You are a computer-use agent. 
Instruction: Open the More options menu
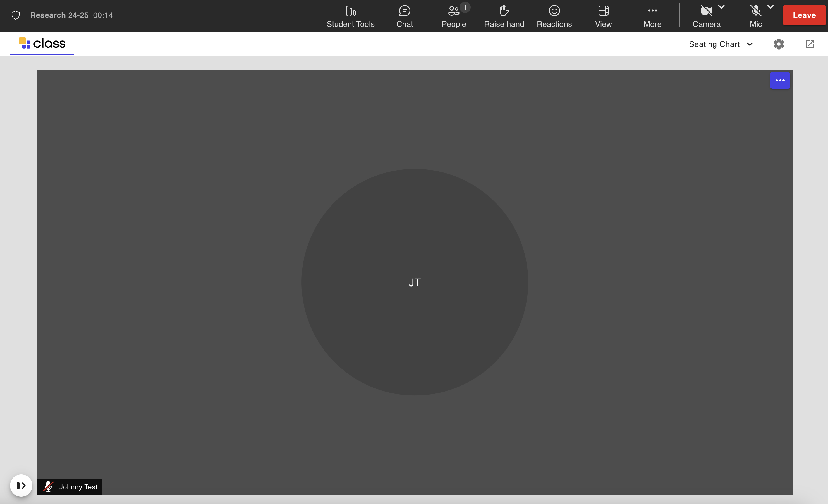pos(652,16)
